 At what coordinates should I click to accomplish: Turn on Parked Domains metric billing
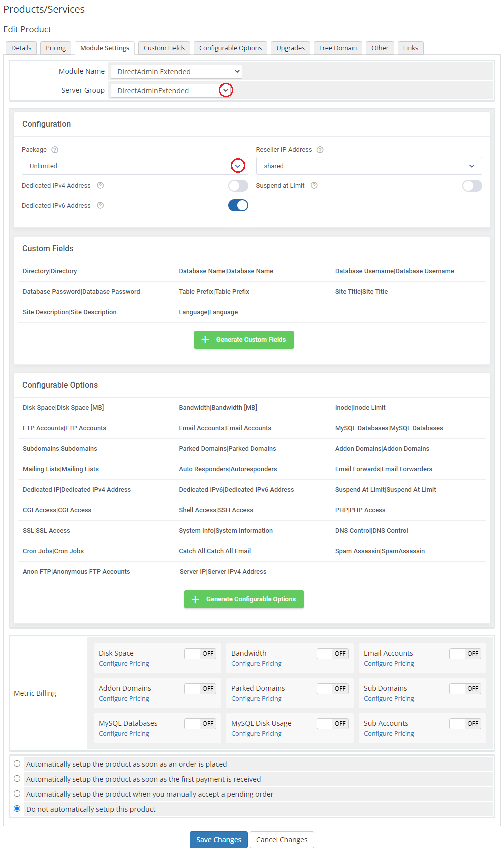pos(333,689)
